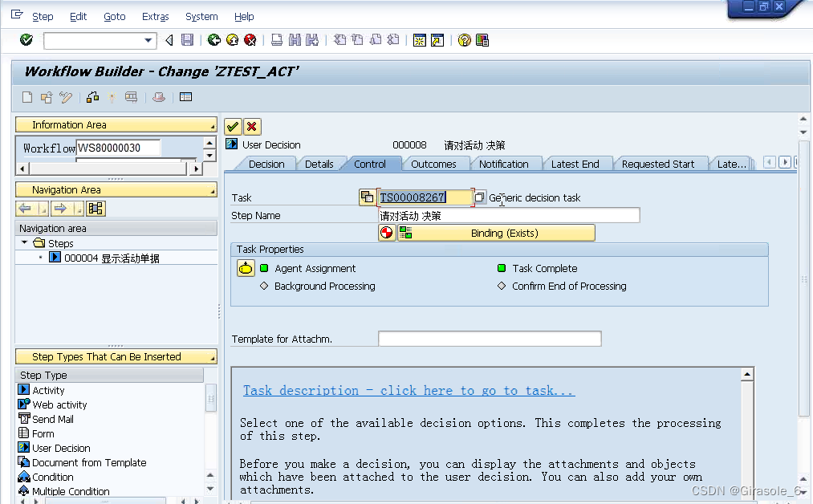Image resolution: width=813 pixels, height=504 pixels.
Task: Click the Template for Attachm. input field
Action: pos(490,339)
